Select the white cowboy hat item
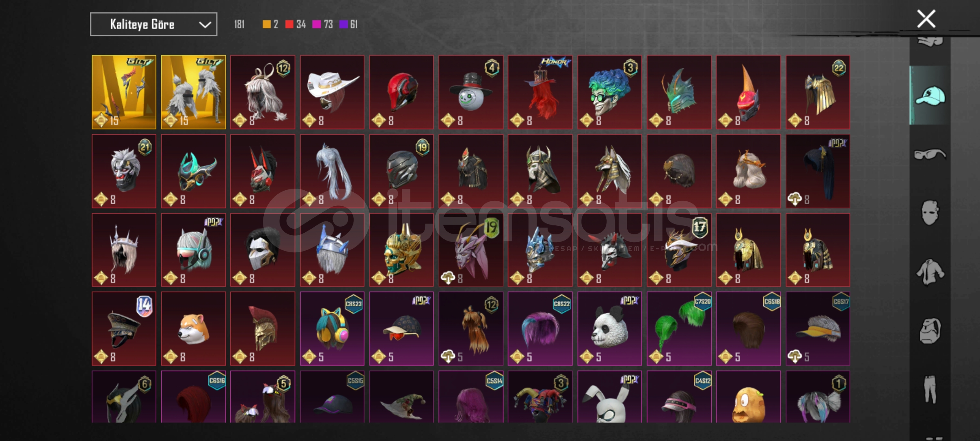980x441 pixels. (x=332, y=92)
